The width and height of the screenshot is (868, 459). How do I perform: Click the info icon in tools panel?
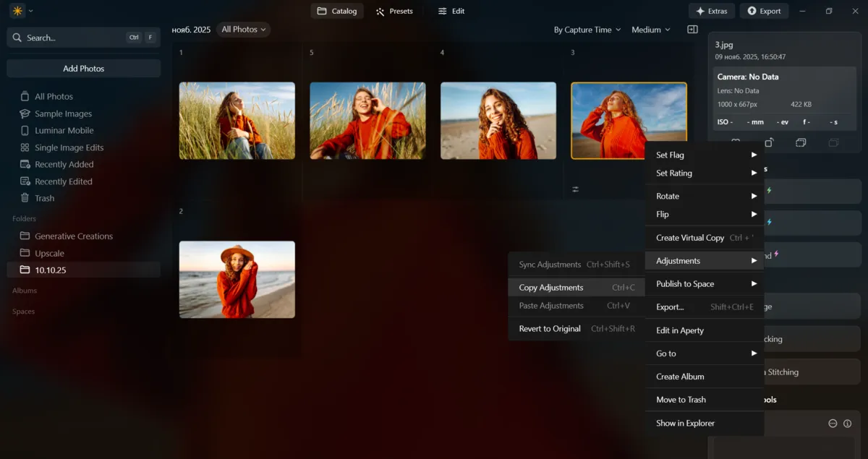[847, 424]
